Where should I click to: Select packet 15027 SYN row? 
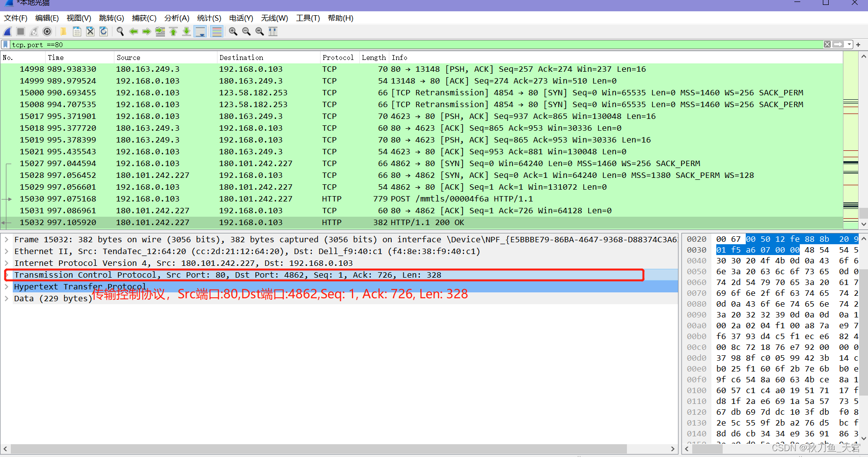421,164
